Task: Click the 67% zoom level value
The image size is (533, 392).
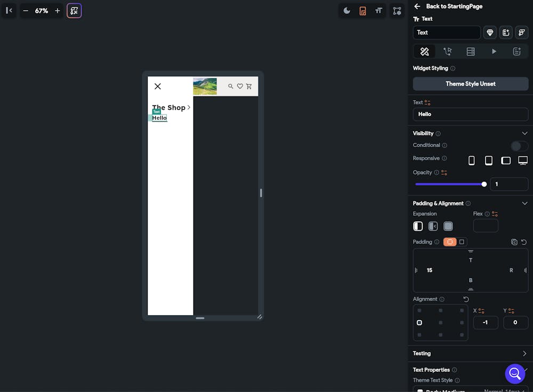Action: 42,11
